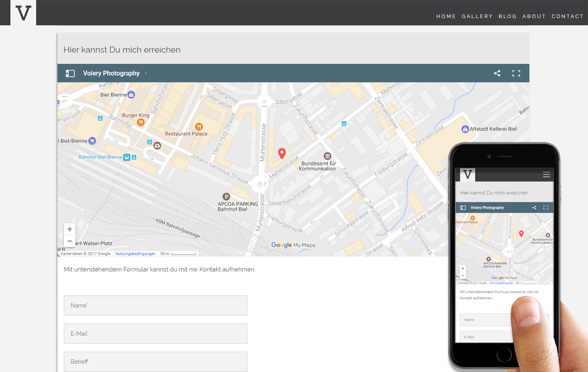This screenshot has width=588, height=372.
Task: Click the Bundesamt für Kommunikation marker
Action: click(x=328, y=156)
